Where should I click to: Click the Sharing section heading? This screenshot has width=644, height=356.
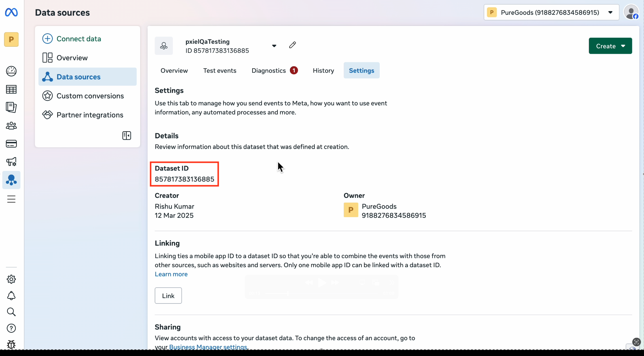point(167,327)
